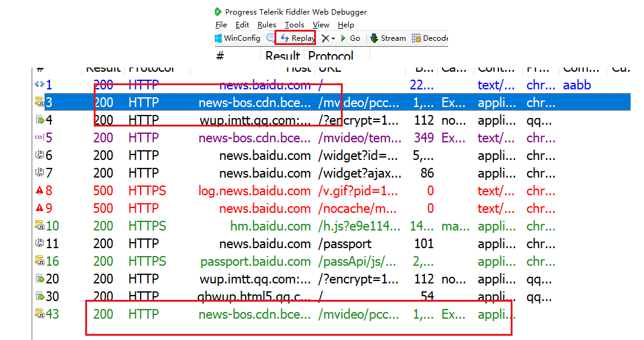Select URL /widget?id=... in session 6
The width and height of the screenshot is (644, 340).
pos(358,156)
